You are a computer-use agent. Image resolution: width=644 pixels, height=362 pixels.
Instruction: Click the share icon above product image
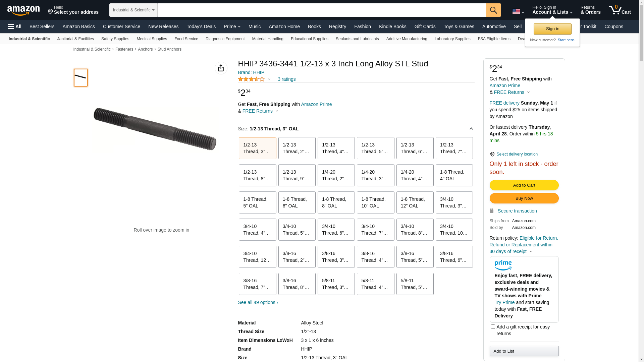(x=221, y=68)
